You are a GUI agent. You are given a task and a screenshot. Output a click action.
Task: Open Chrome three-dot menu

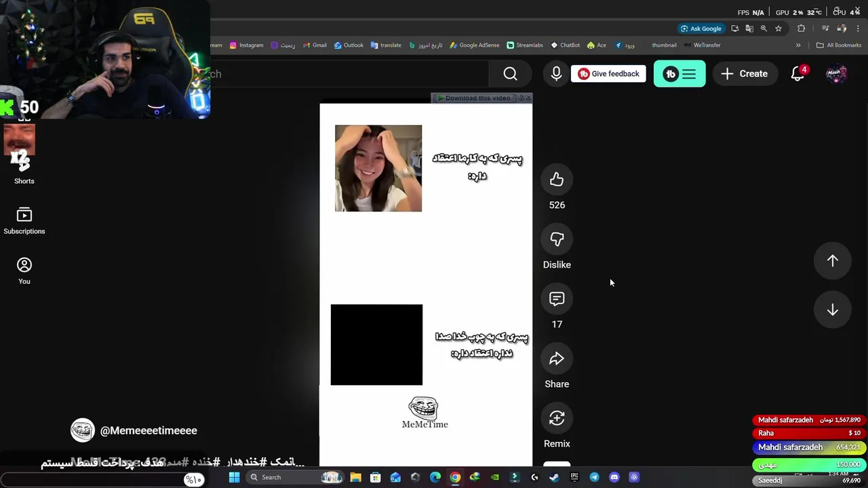[x=858, y=28]
